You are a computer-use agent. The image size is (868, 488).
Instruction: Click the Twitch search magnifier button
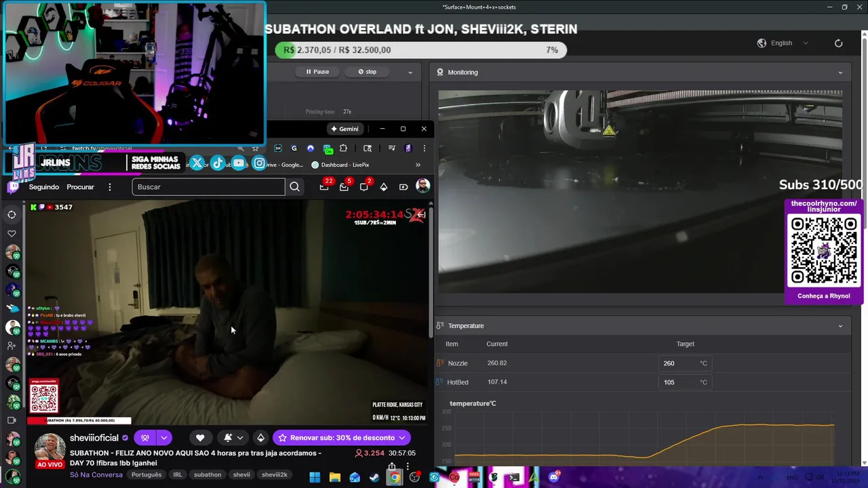tap(294, 187)
